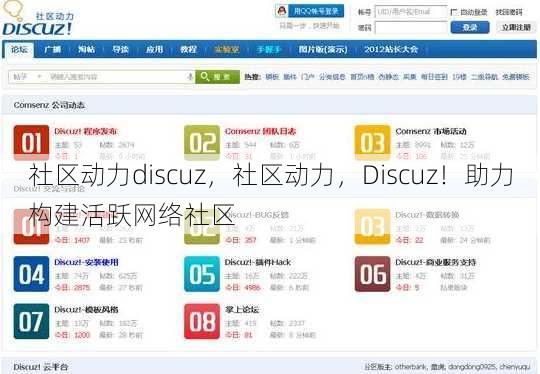Click the 找回密码 link
Viewport: 540px width, 374px height.
509,12
